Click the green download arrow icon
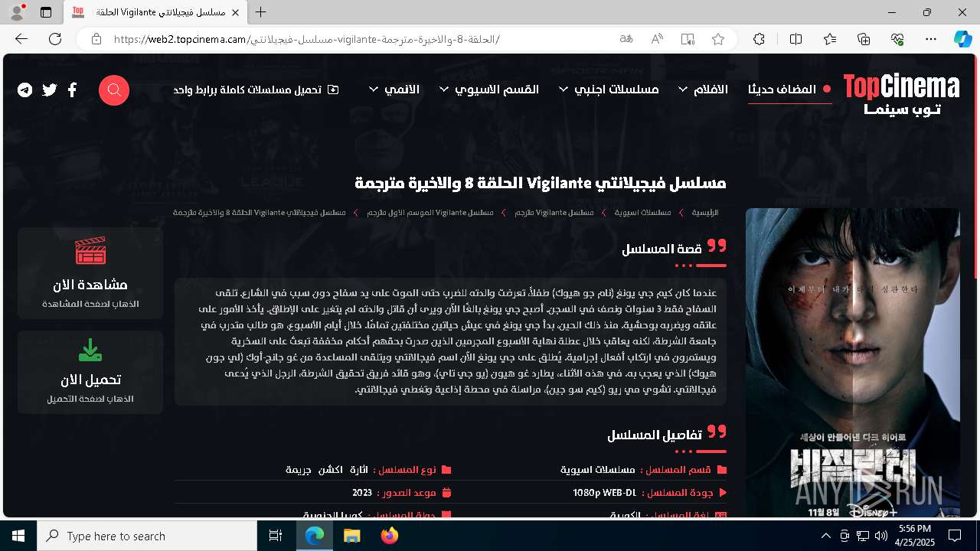Image resolution: width=980 pixels, height=551 pixels. (90, 350)
